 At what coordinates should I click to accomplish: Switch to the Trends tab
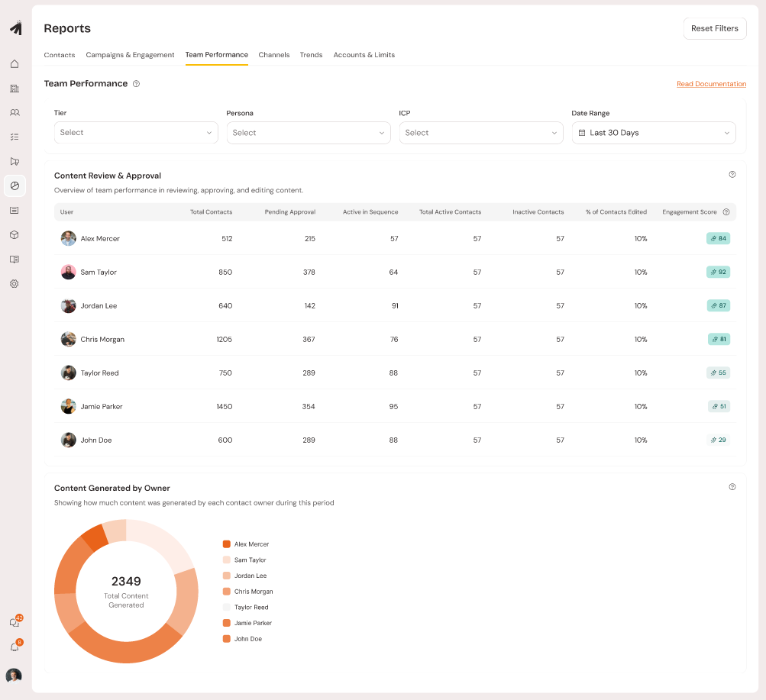tap(311, 55)
